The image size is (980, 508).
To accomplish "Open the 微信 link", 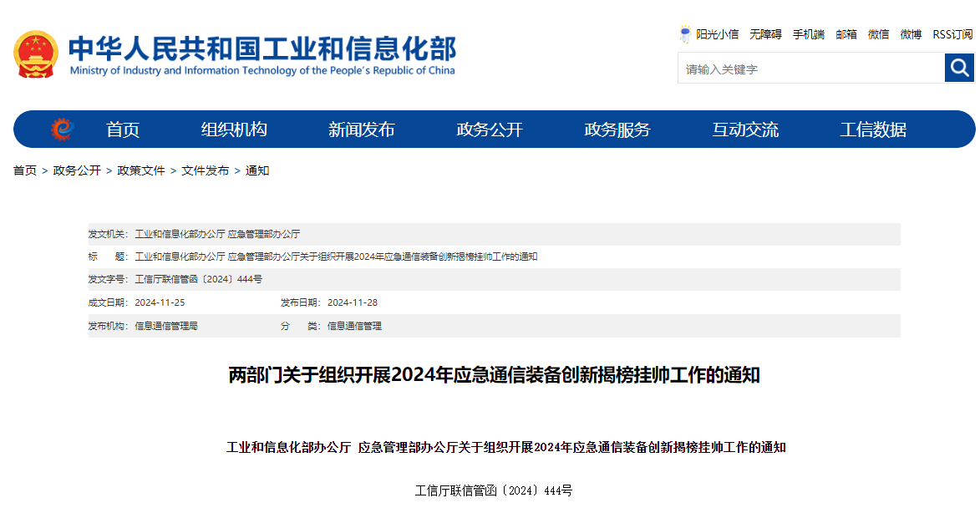I will pos(878,34).
